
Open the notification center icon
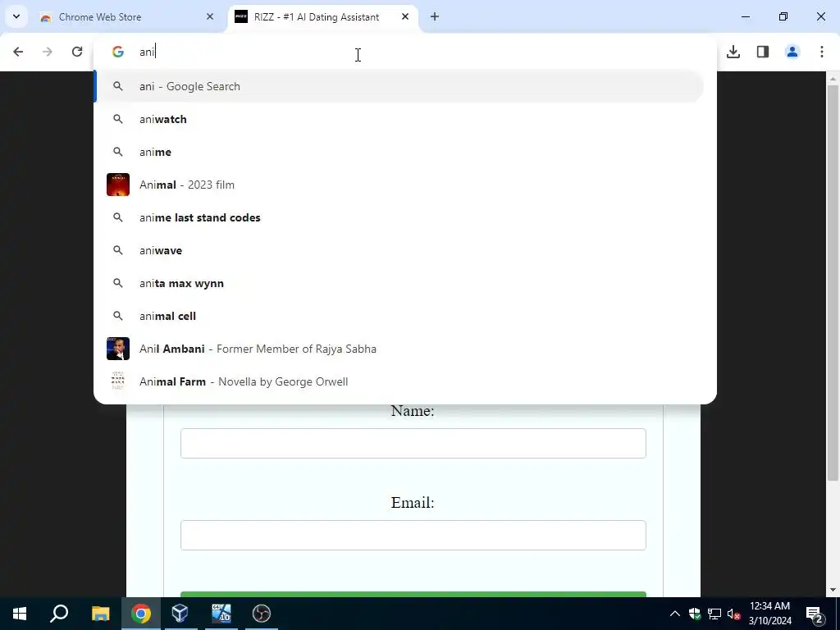(x=815, y=614)
